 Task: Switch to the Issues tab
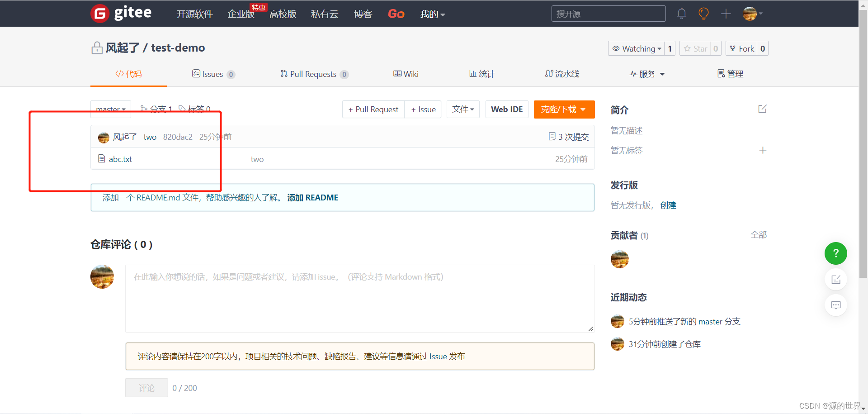[x=213, y=74]
